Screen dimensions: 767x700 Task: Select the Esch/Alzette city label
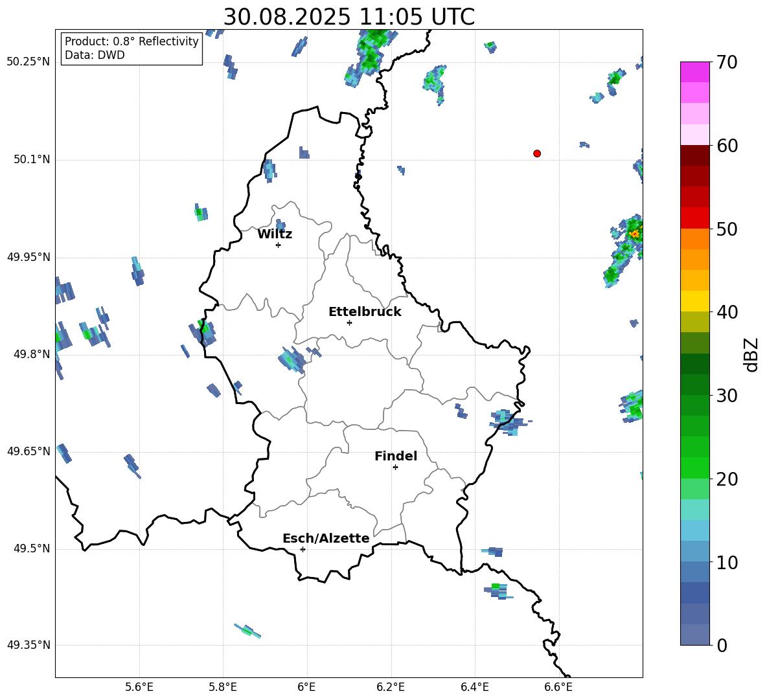click(x=326, y=538)
